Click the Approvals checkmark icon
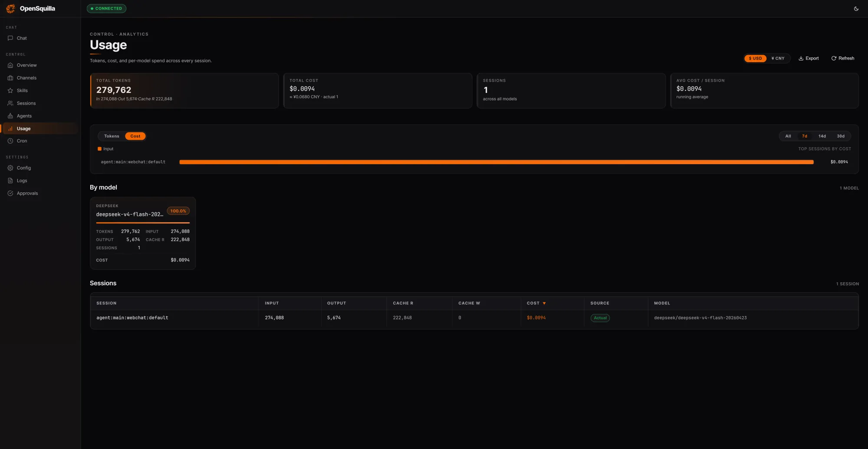This screenshot has width=868, height=449. [x=10, y=193]
